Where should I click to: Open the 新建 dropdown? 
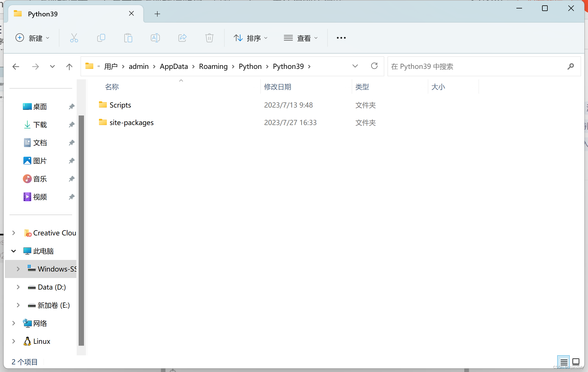point(32,38)
